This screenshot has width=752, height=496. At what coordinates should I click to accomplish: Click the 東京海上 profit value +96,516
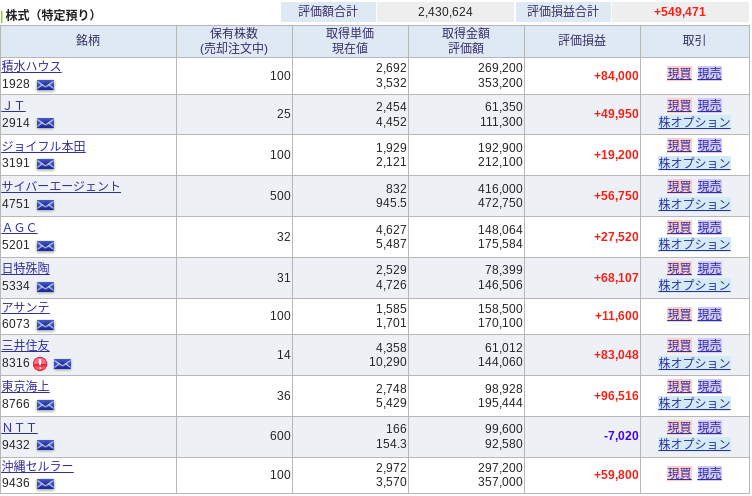(x=616, y=396)
